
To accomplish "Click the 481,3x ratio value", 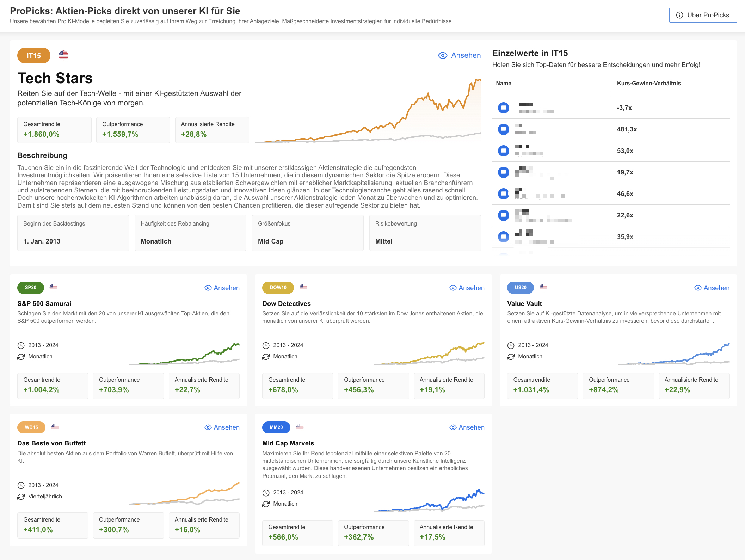I will (627, 129).
